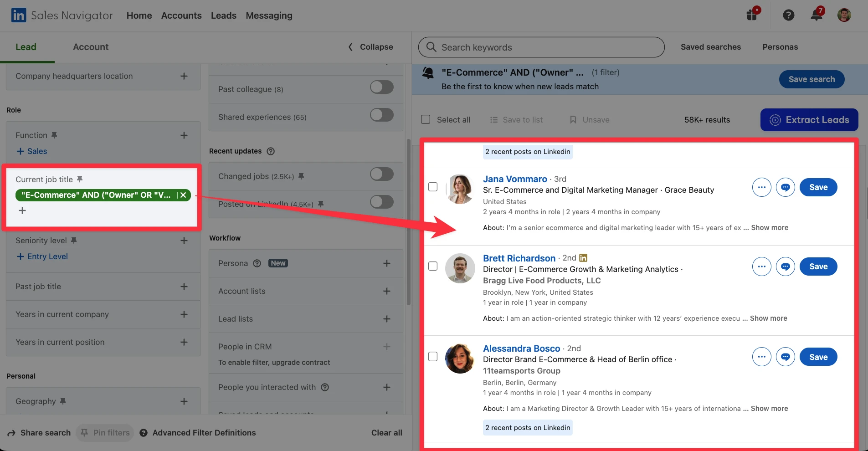This screenshot has width=868, height=451.
Task: Save Jana Vommaro as a lead
Action: tap(818, 187)
